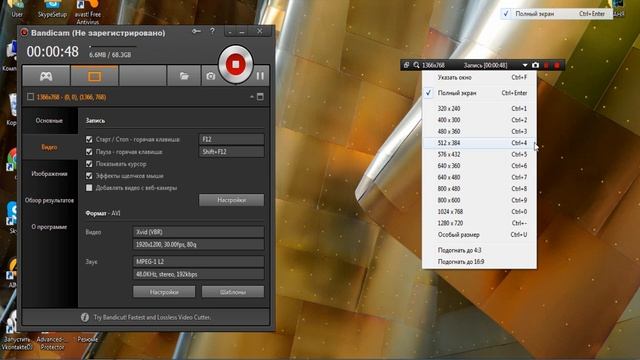
Task: Select 800 x 480 resolution menu entry
Action: (x=479, y=189)
